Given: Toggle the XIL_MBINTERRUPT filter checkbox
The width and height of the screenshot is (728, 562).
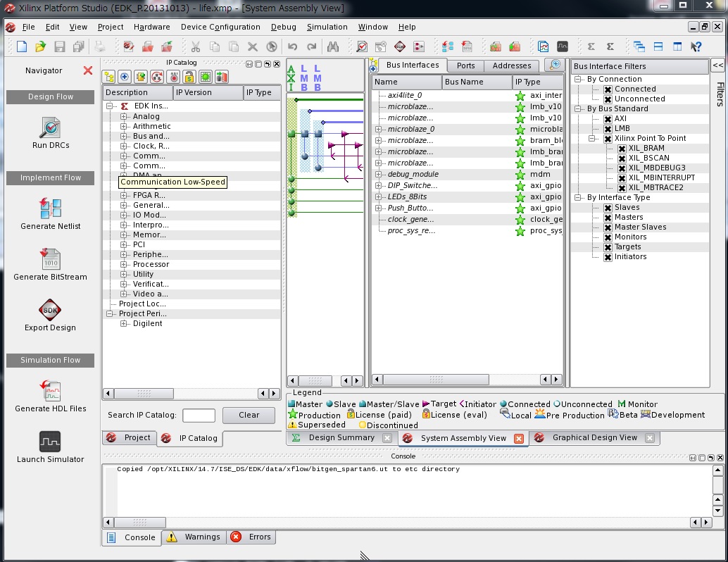Looking at the screenshot, I should coord(622,178).
